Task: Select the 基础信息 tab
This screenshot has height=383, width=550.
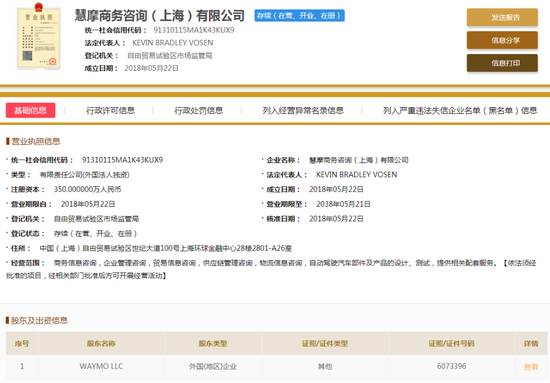Action: tap(31, 110)
